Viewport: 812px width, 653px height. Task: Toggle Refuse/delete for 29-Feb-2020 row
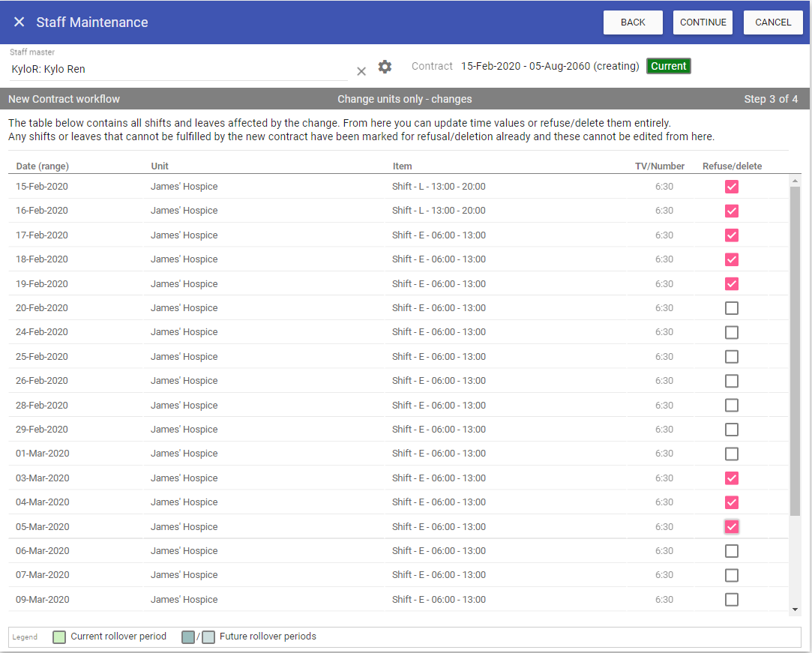(732, 430)
